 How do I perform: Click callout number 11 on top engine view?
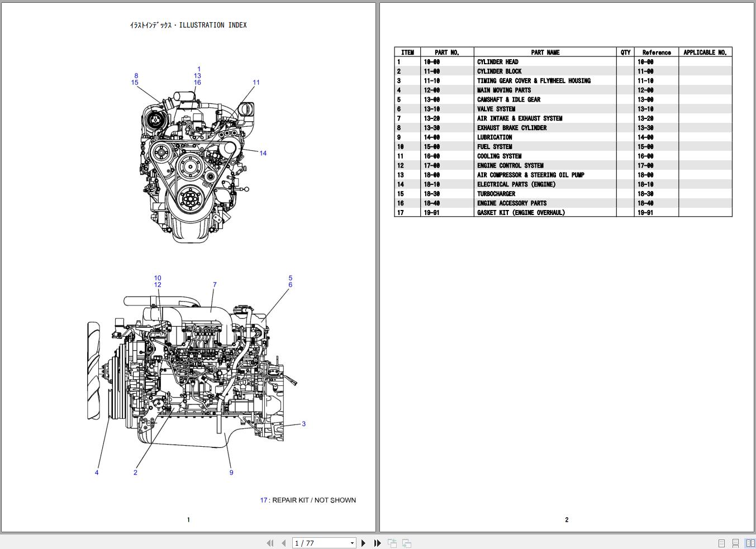pos(256,82)
